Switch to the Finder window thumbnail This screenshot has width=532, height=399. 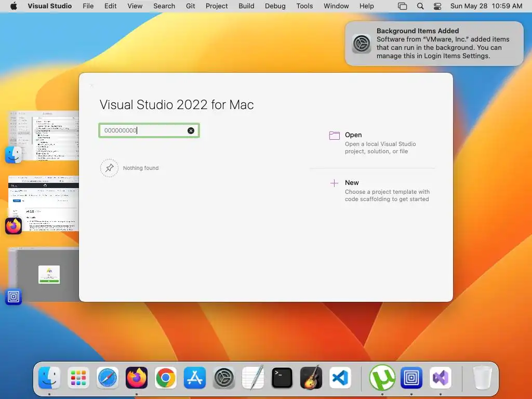coord(44,136)
